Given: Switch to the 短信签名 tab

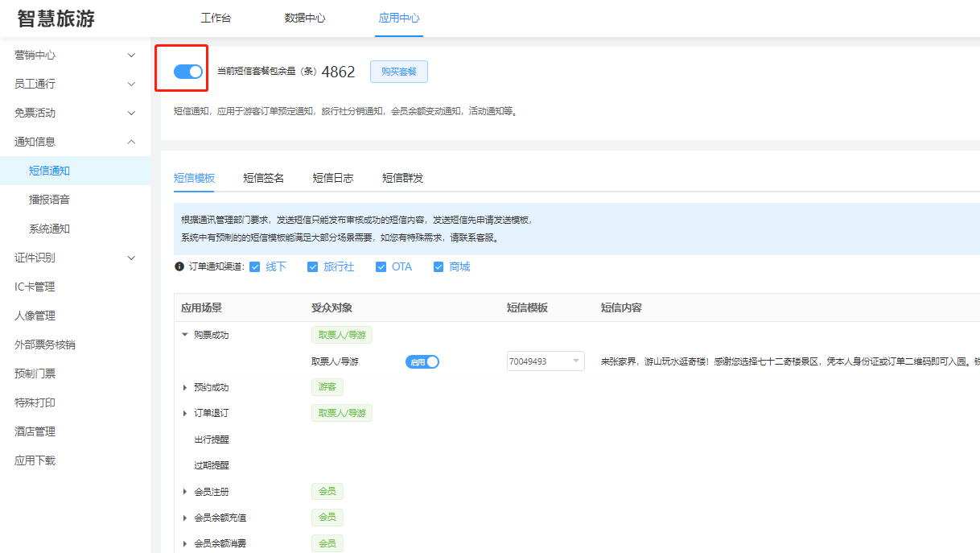Looking at the screenshot, I should [263, 178].
